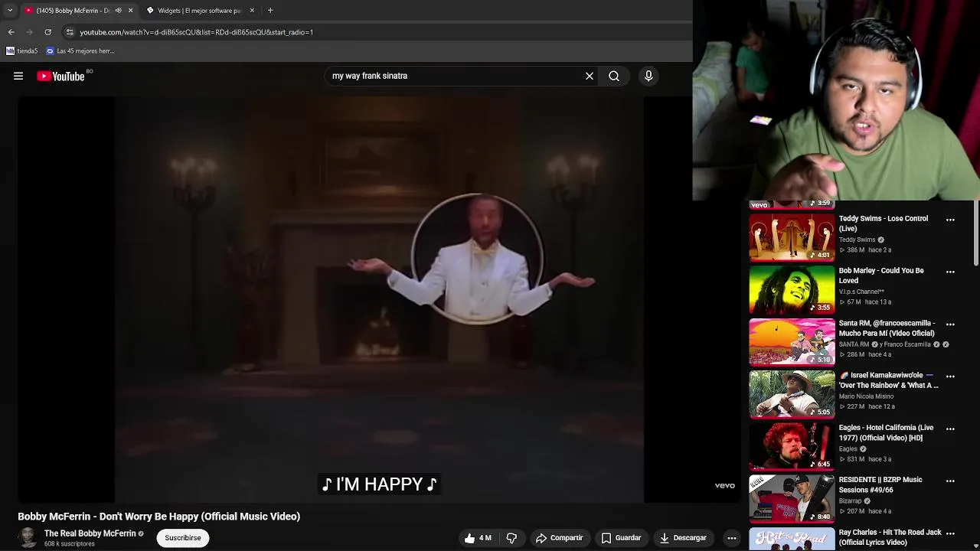Open Bizarrap channel name

coord(851,501)
